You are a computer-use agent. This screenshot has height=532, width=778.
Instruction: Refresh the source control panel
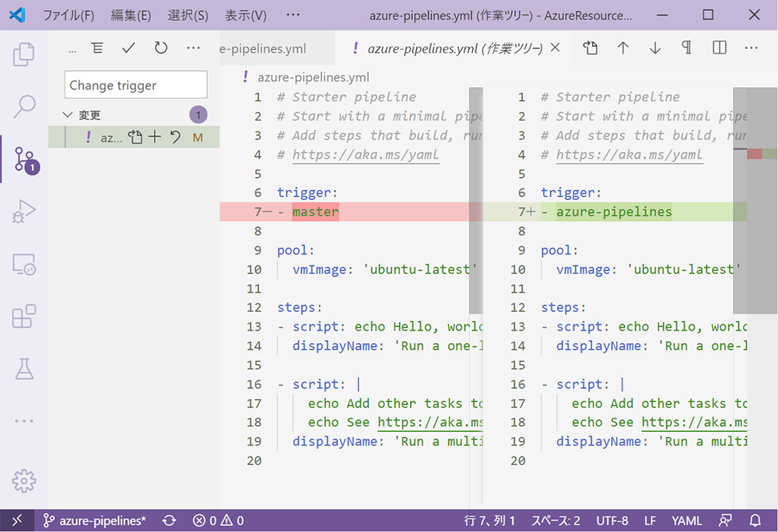coord(161,48)
